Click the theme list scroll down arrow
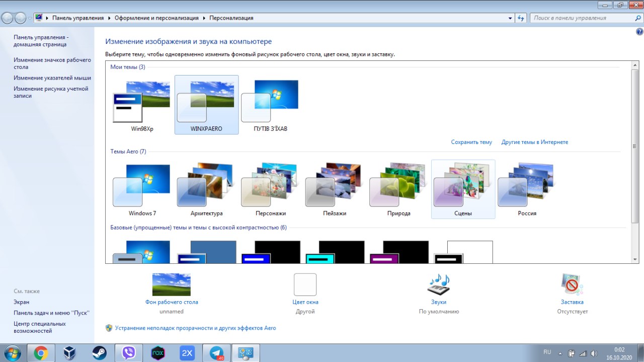Image resolution: width=644 pixels, height=362 pixels. (635, 259)
